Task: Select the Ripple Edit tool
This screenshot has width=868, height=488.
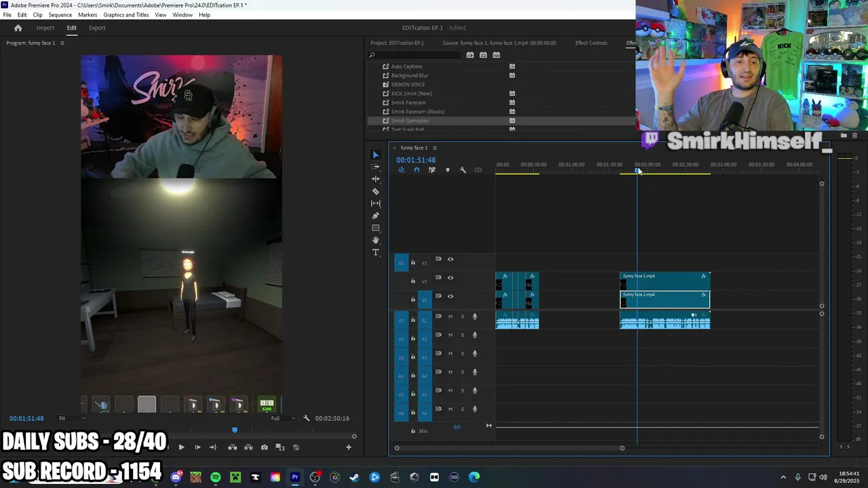Action: 376,179
